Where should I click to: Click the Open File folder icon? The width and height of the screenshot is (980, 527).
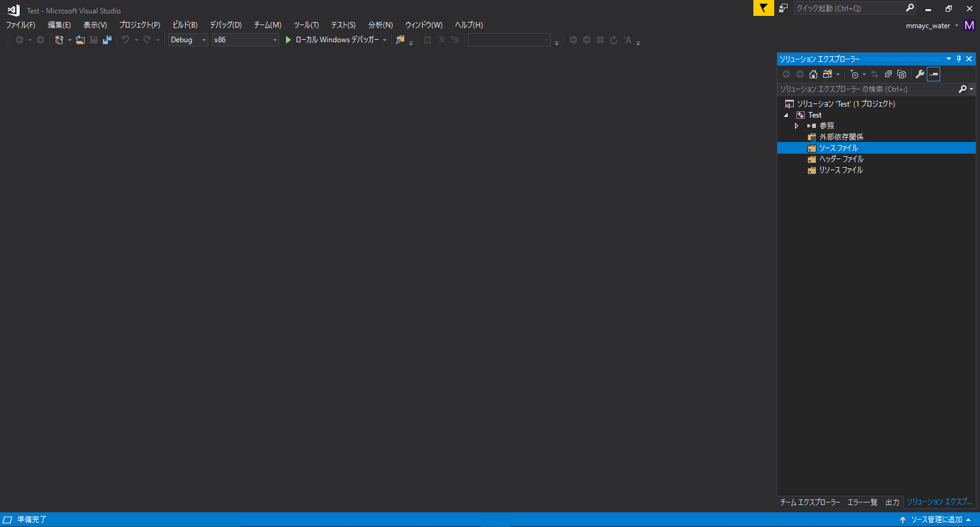pos(80,40)
